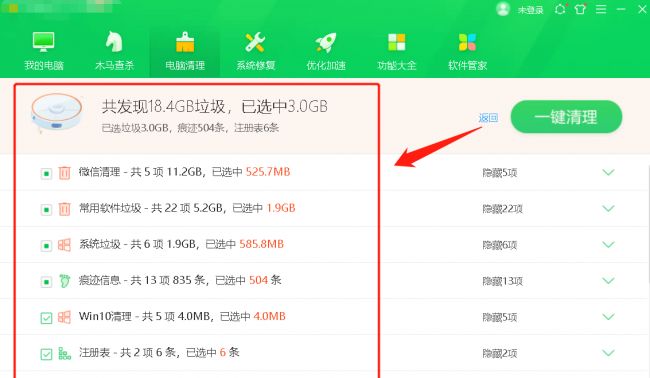Switch to the 优化加速 tab label
The height and width of the screenshot is (378, 650).
[x=326, y=65]
